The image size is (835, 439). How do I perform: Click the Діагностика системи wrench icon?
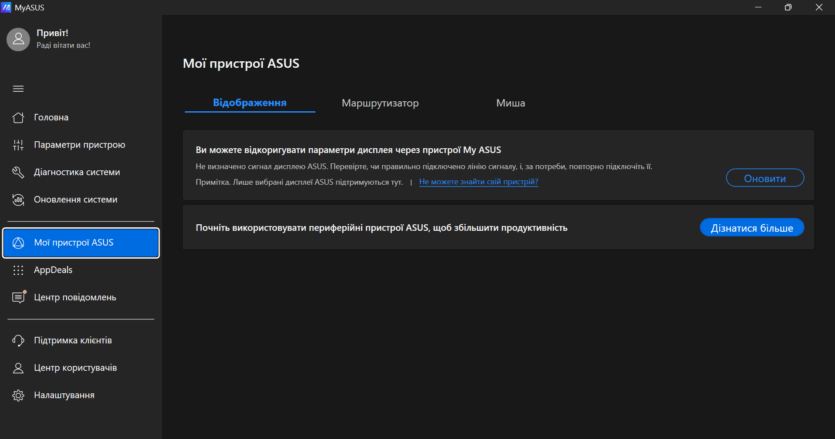click(x=18, y=172)
